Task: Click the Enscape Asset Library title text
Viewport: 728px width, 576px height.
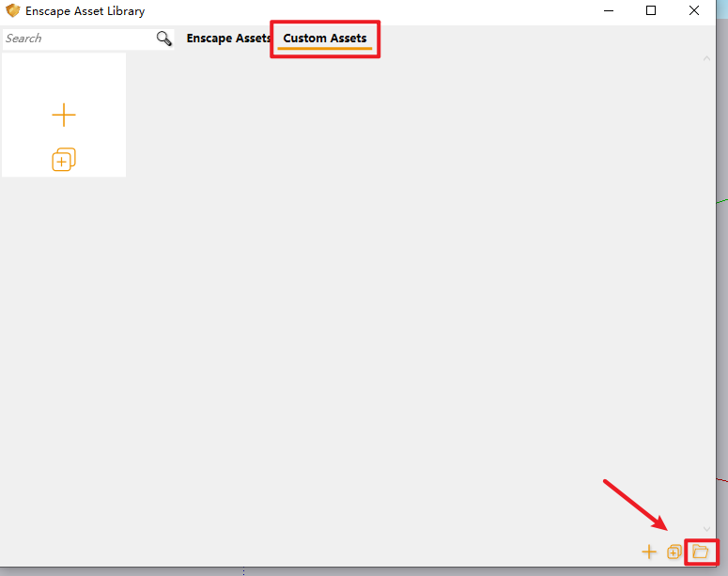Action: pos(85,11)
